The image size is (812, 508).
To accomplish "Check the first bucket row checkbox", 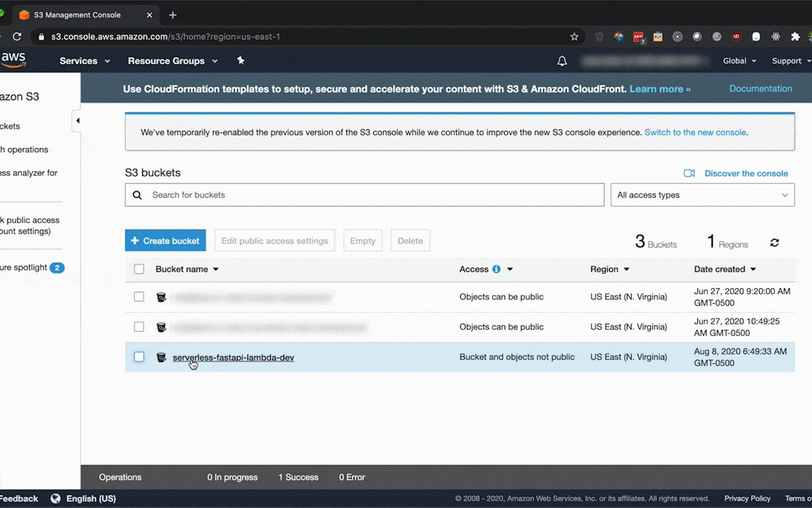I will point(139,297).
